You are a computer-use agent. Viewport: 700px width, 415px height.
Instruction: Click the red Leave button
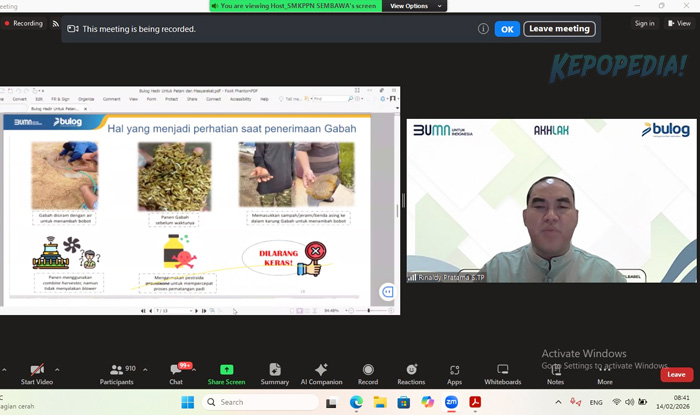(x=676, y=374)
